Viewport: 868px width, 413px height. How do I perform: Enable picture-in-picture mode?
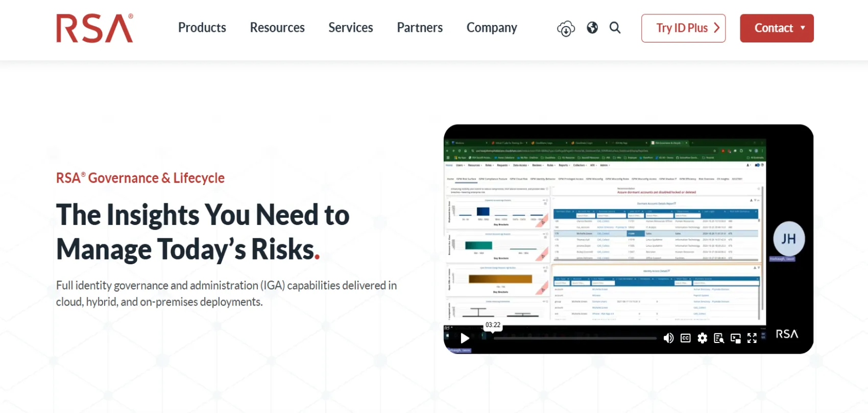[x=736, y=338]
